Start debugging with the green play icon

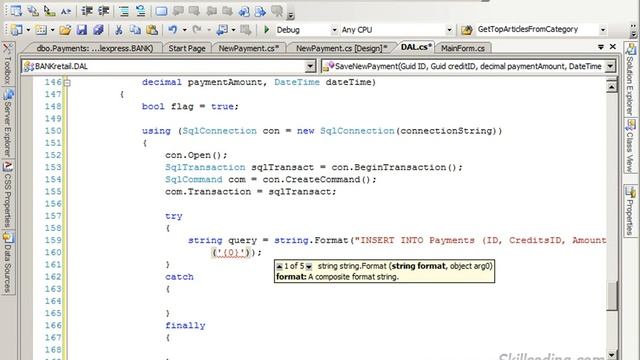267,30
